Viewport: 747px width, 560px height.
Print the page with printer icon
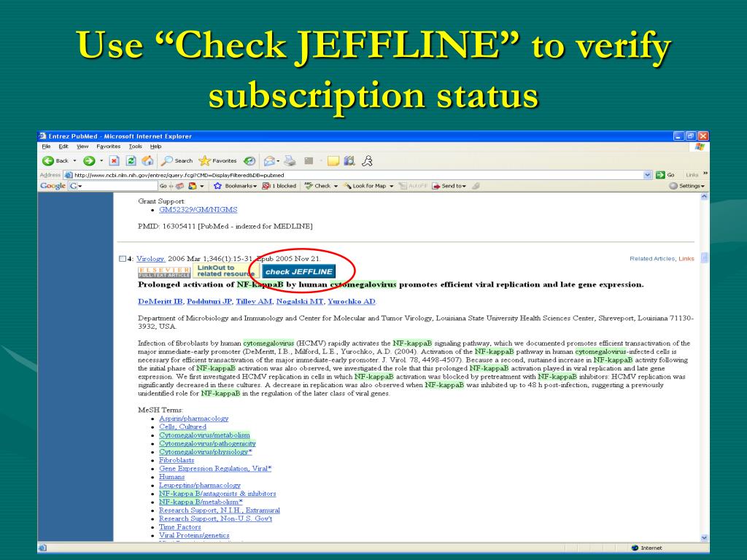coord(290,161)
